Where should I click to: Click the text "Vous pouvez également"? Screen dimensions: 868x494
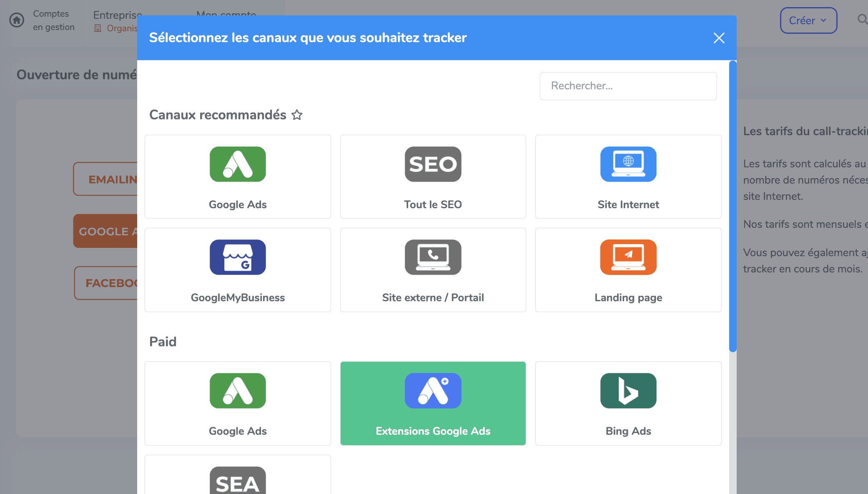pos(801,252)
